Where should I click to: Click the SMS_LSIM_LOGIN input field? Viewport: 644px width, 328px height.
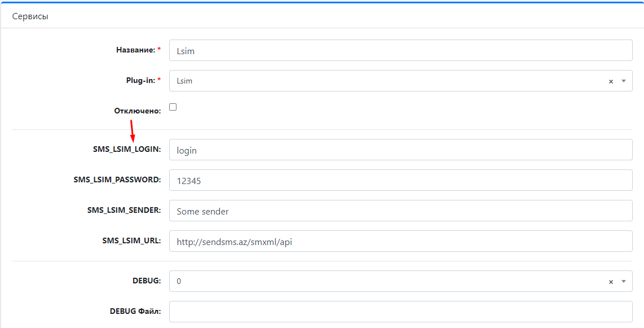coord(400,150)
